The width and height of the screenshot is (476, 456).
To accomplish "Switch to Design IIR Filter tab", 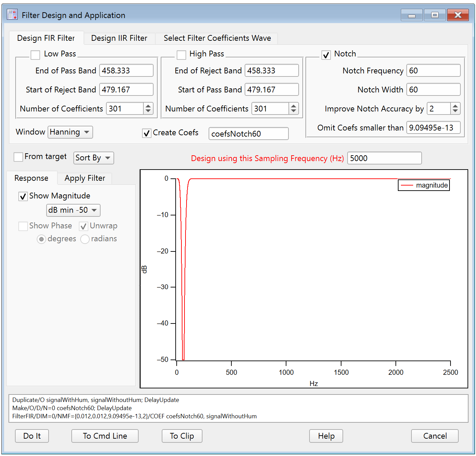I will pyautogui.click(x=119, y=38).
